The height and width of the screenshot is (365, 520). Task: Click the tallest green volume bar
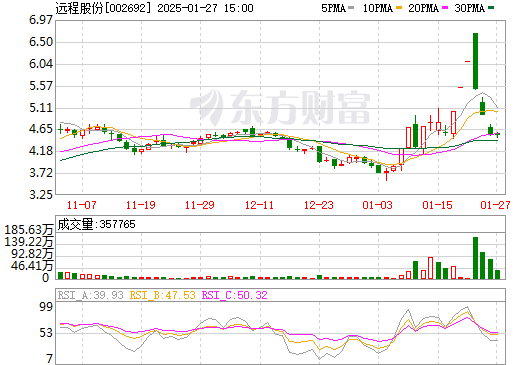pyautogui.click(x=476, y=258)
